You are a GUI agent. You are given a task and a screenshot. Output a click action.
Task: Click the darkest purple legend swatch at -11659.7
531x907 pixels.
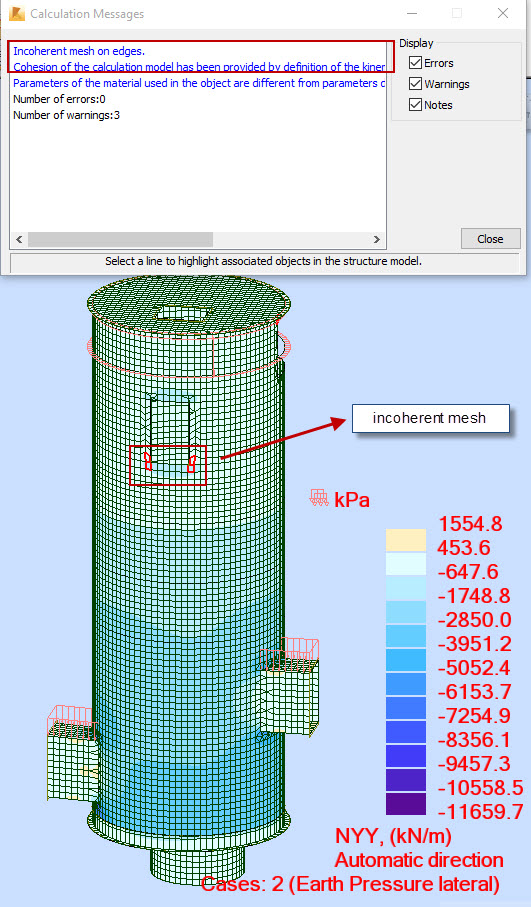(406, 805)
